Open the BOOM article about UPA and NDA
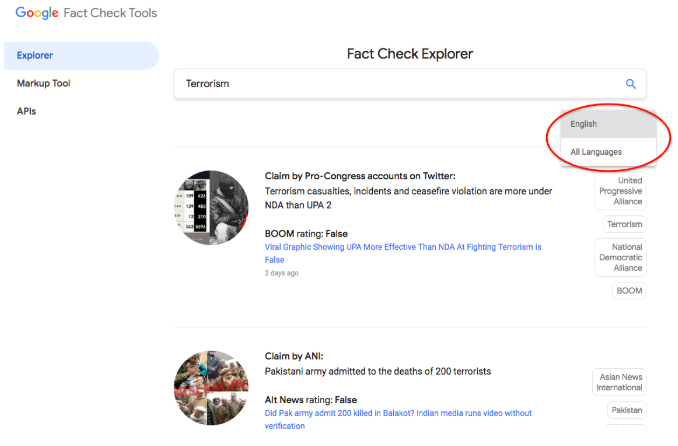 [403, 253]
